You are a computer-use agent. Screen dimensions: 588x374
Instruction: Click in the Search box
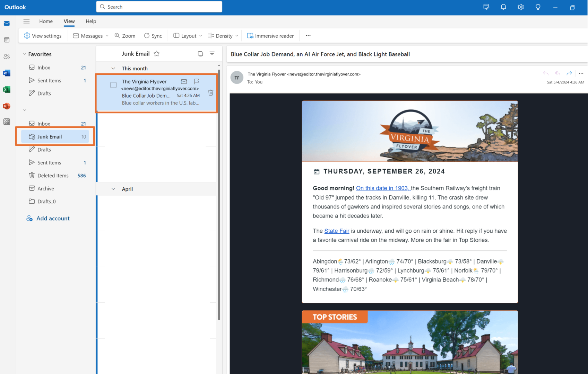[x=159, y=7]
